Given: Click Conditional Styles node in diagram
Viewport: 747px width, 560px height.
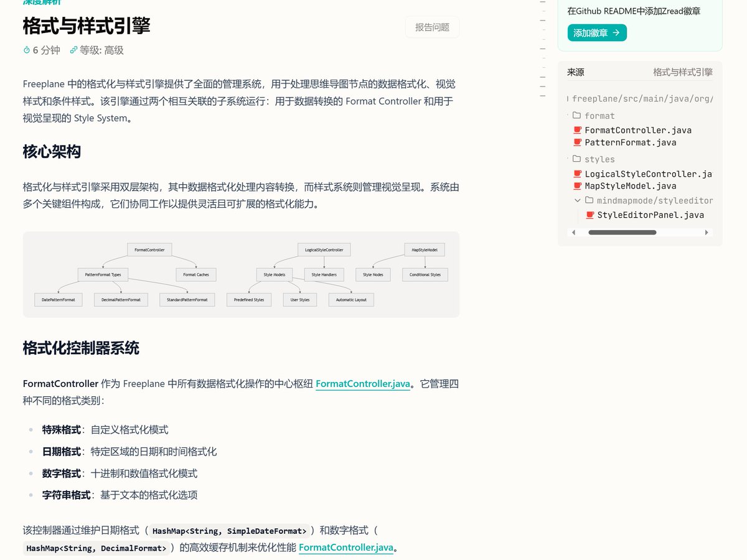Looking at the screenshot, I should click(x=425, y=274).
